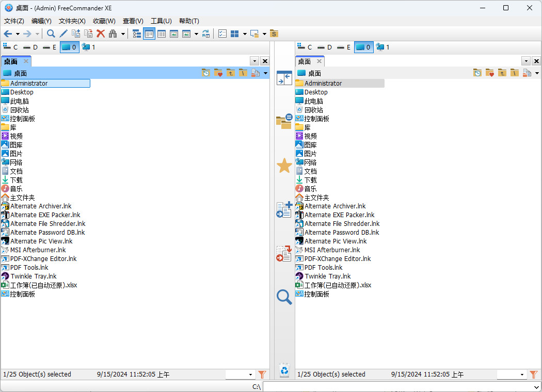Click the pencil edit icon in the toolbar
542x392 pixels.
[63, 34]
